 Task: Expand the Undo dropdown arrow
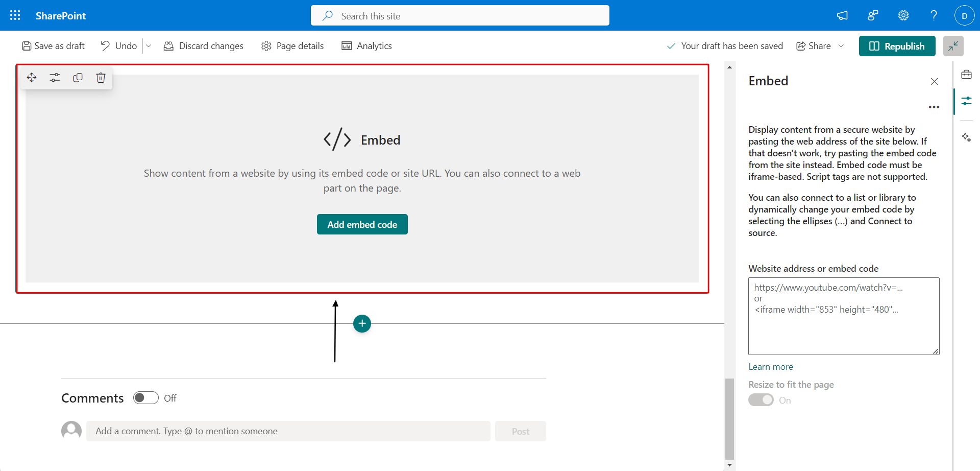point(149,46)
